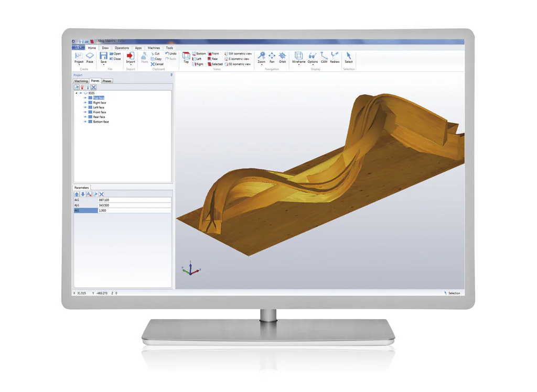This screenshot has width=537, height=392.
Task: Toggle visibility eye of Right face
Action: point(85,103)
